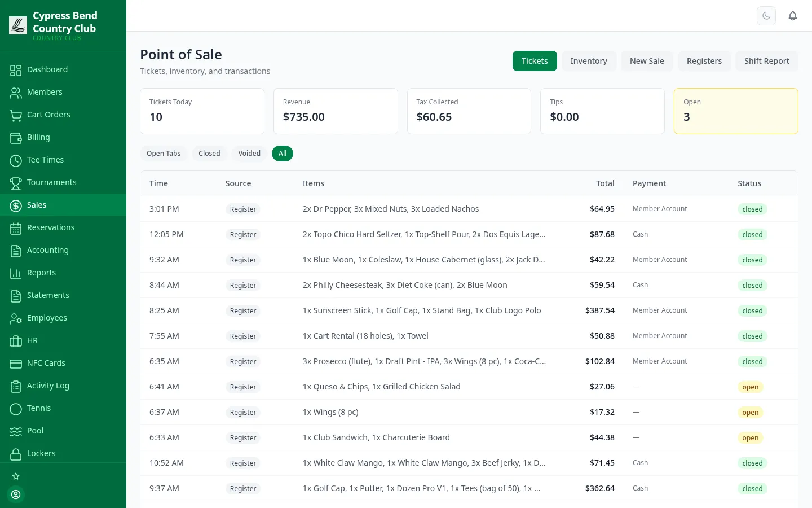Toggle dark mode moon button
812x508 pixels.
click(766, 16)
